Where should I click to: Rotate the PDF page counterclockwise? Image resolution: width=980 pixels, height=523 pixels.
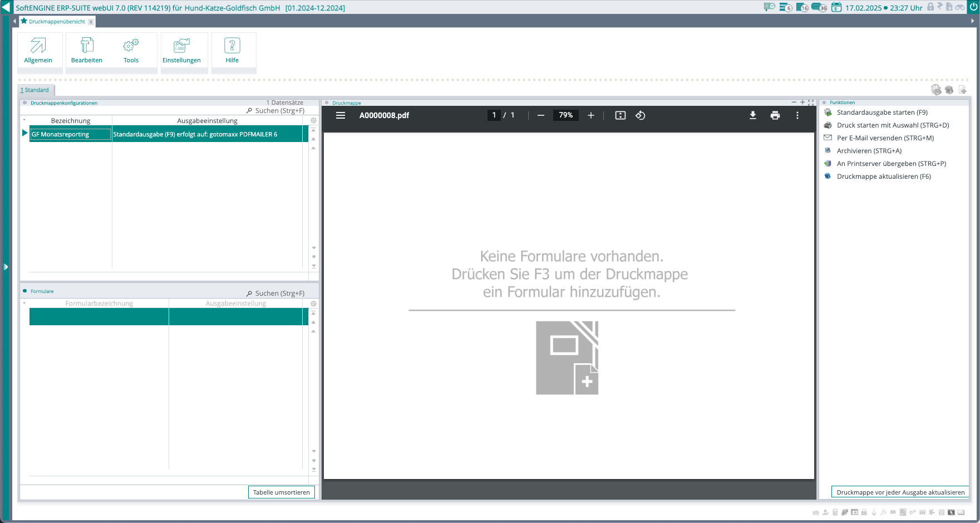point(641,115)
